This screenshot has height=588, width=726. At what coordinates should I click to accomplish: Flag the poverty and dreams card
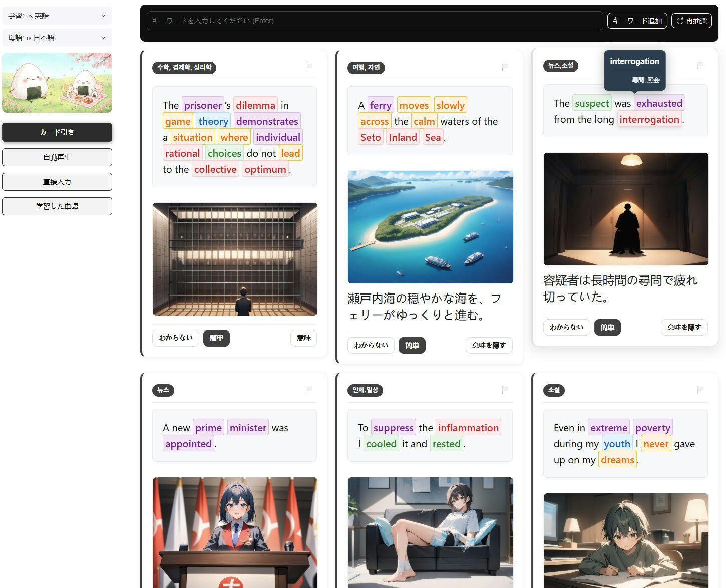tap(699, 390)
